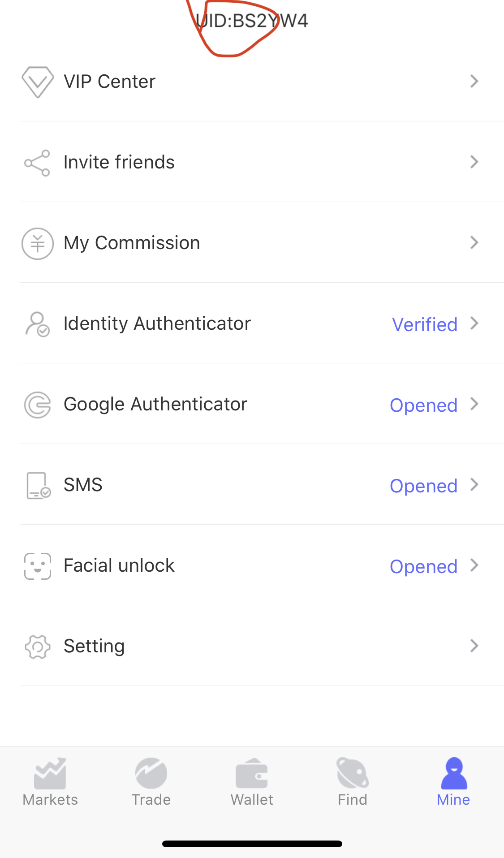Tap the Facial unlock face icon
This screenshot has height=858, width=504.
(38, 566)
